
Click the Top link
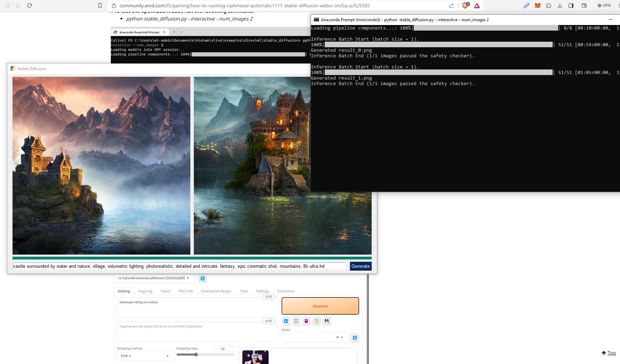pos(609,353)
